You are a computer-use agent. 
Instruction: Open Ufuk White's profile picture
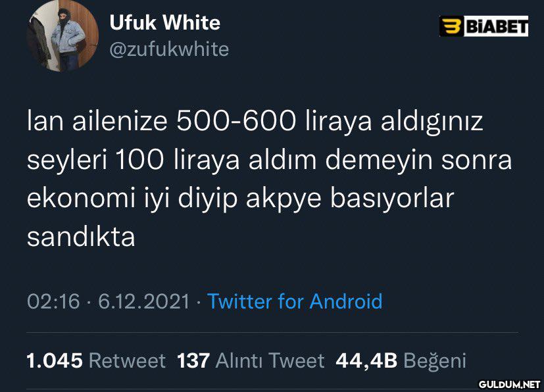[62, 36]
